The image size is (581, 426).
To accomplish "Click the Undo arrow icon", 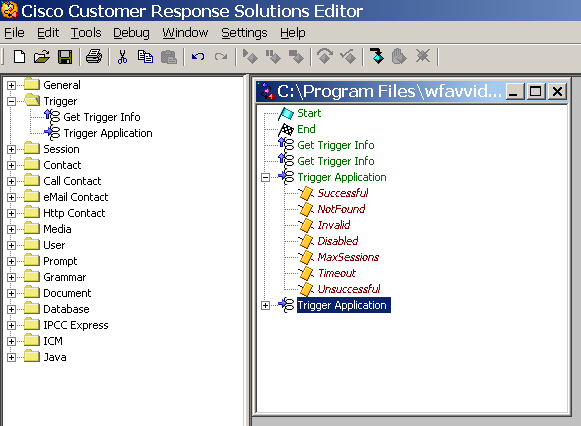I will pos(198,57).
